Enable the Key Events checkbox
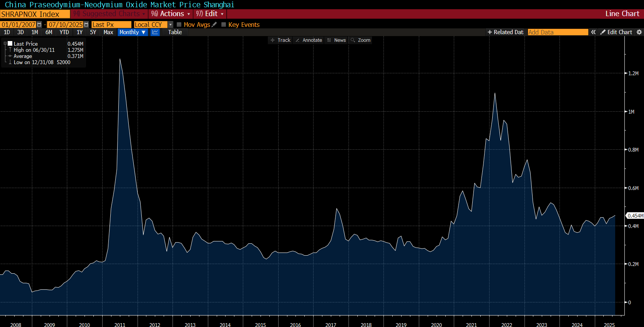This screenshot has height=327, width=644. click(x=224, y=25)
